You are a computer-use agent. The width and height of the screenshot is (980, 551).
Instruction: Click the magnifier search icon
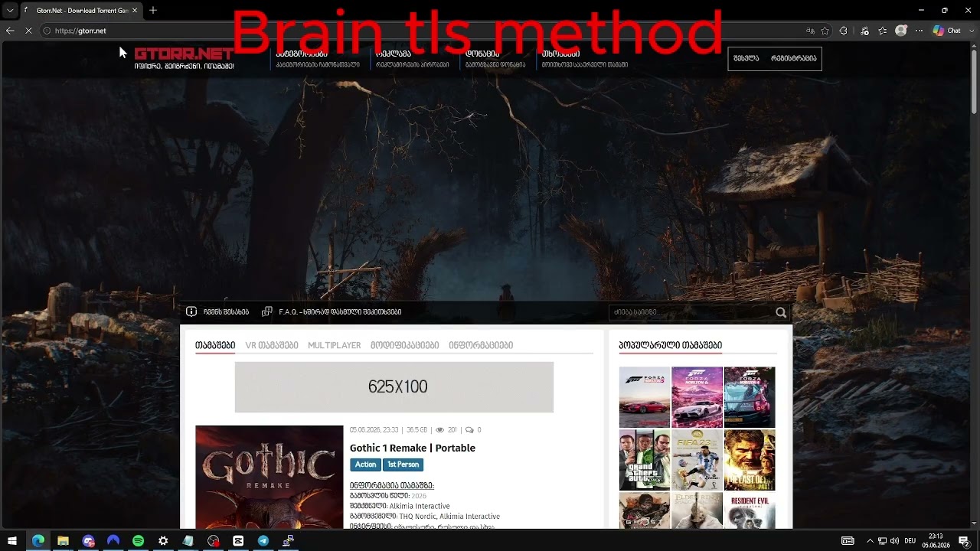781,312
